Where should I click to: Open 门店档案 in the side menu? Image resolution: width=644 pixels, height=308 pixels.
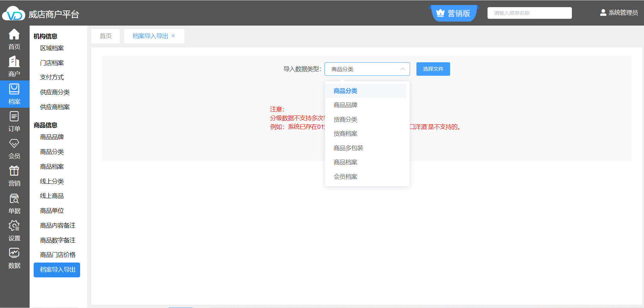click(x=52, y=63)
